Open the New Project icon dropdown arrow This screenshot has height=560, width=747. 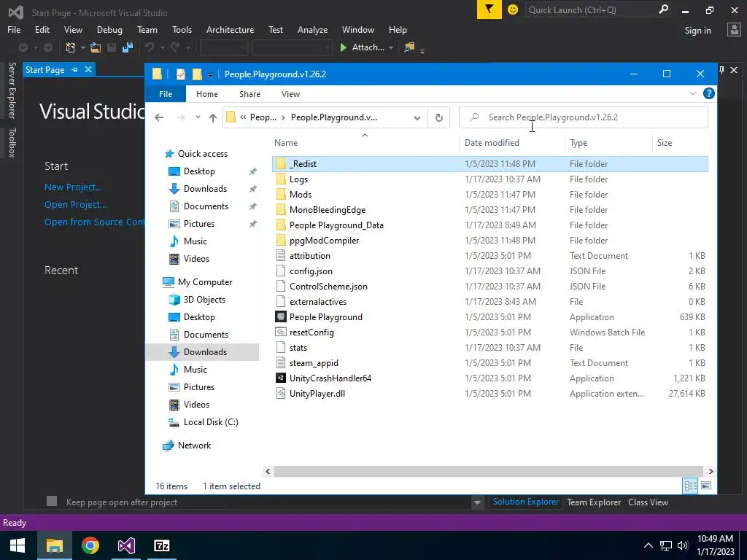coord(82,47)
